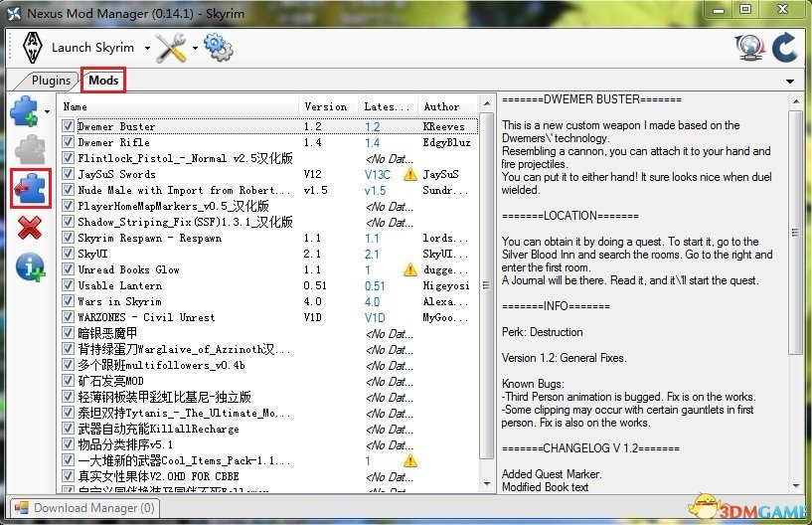The height and width of the screenshot is (525, 812).
Task: Open settings via the blue gears icon
Action: (x=219, y=48)
